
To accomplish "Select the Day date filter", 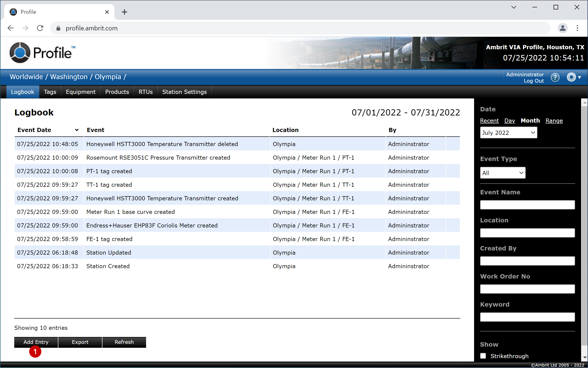I will point(509,121).
